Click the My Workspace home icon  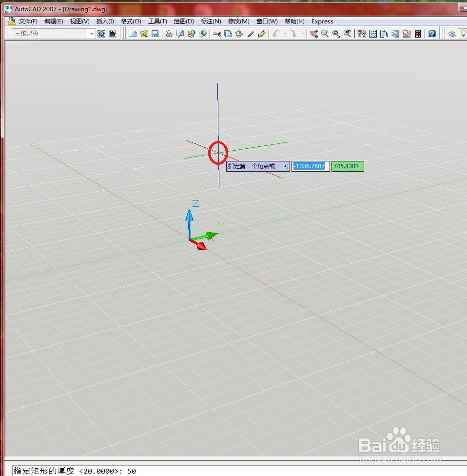tap(113, 33)
